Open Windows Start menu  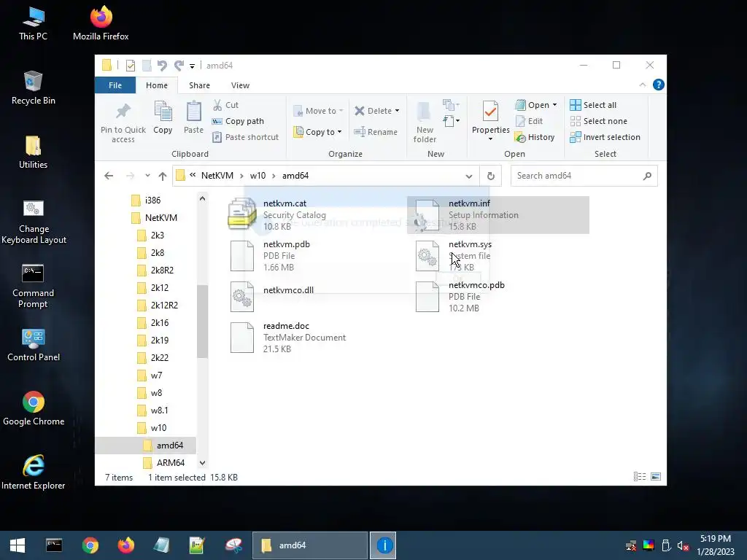[18, 545]
